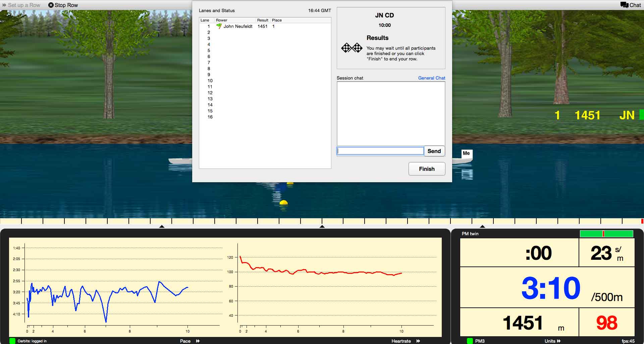The width and height of the screenshot is (644, 344).
Task: Click the Chat speech bubbles icon
Action: [x=624, y=5]
